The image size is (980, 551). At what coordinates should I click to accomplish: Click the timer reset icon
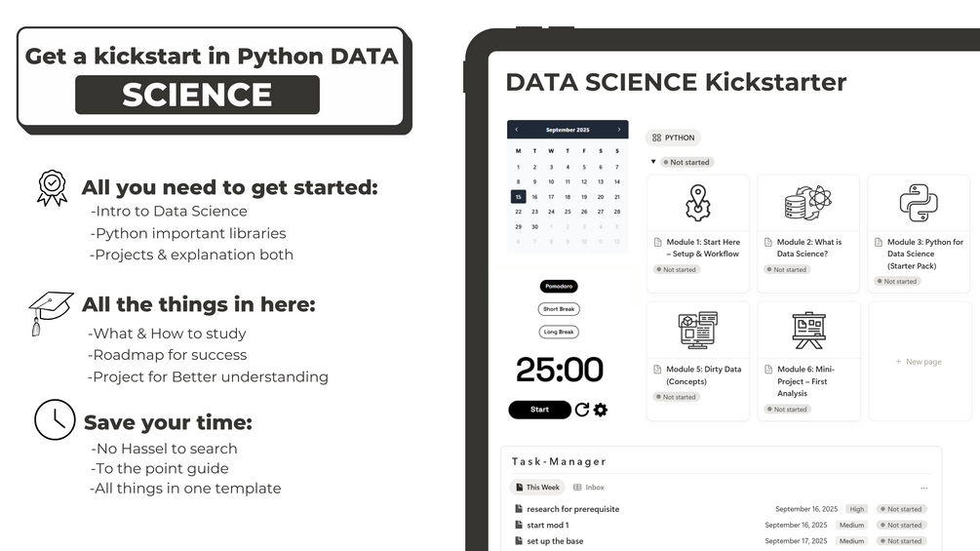582,410
